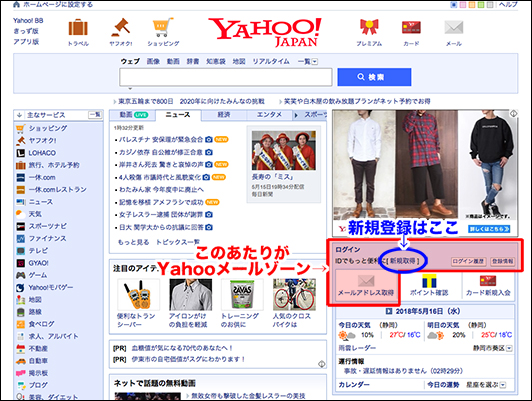Click the ヘルプ link at top right
The width and height of the screenshot is (532, 401).
click(x=508, y=4)
